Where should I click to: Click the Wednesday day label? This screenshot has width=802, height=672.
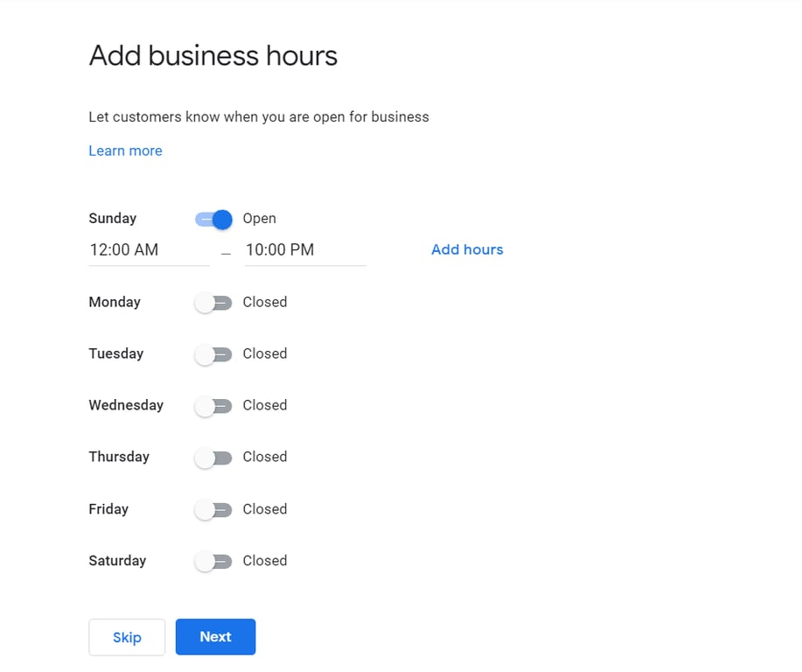coord(126,405)
